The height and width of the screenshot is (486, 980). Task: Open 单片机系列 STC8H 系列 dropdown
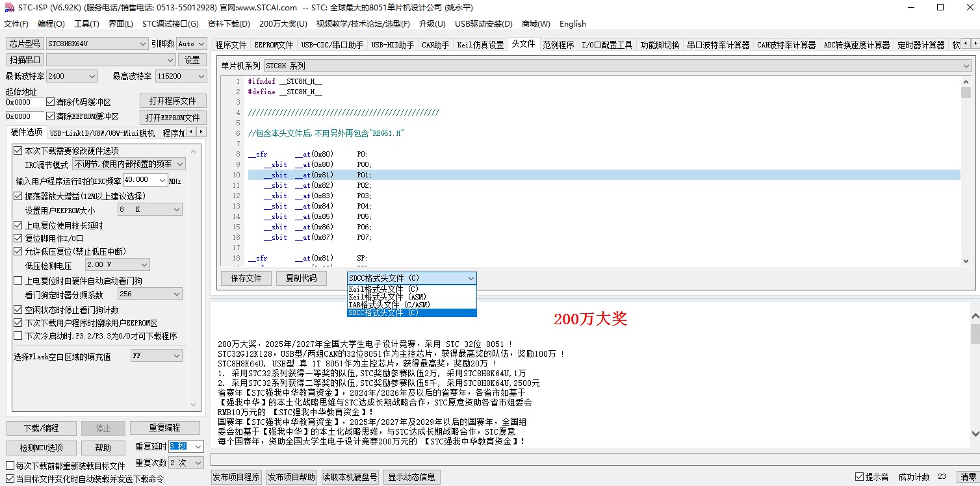pyautogui.click(x=617, y=66)
